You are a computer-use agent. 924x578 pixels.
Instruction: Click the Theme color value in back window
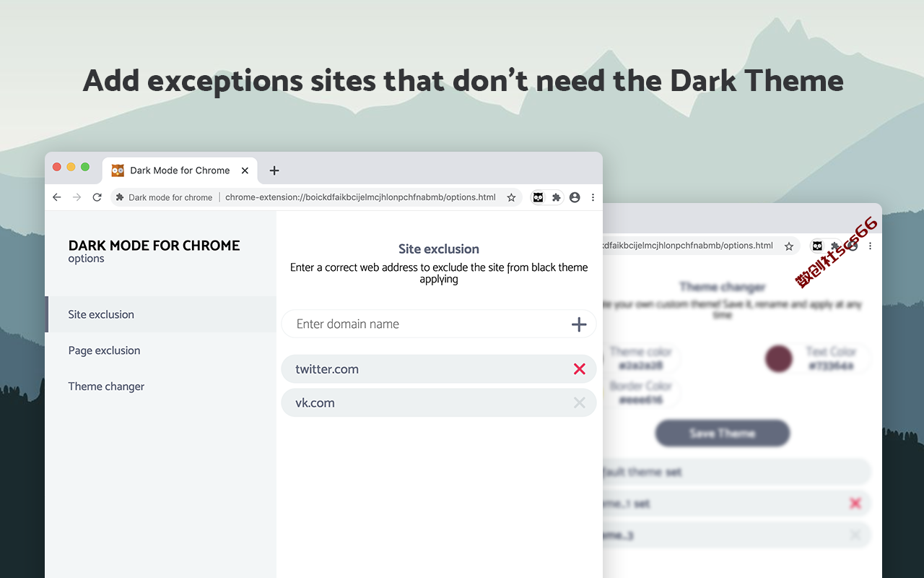tap(641, 366)
